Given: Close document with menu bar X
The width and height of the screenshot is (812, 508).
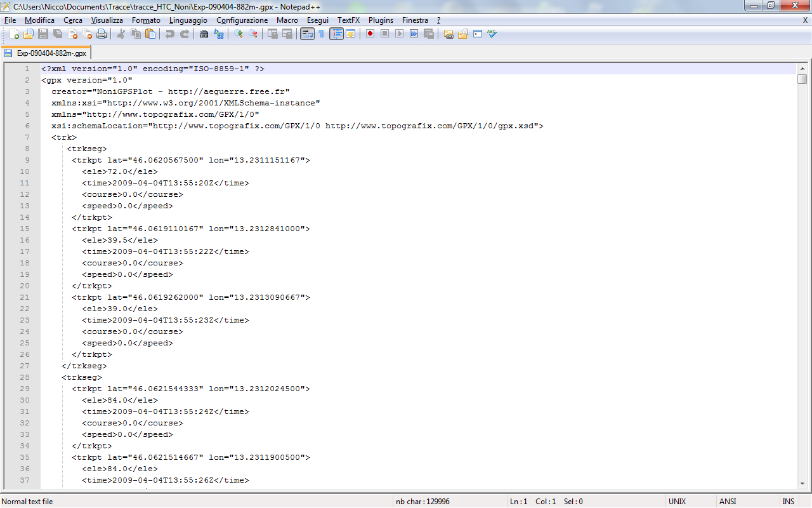Looking at the screenshot, I should (805, 20).
